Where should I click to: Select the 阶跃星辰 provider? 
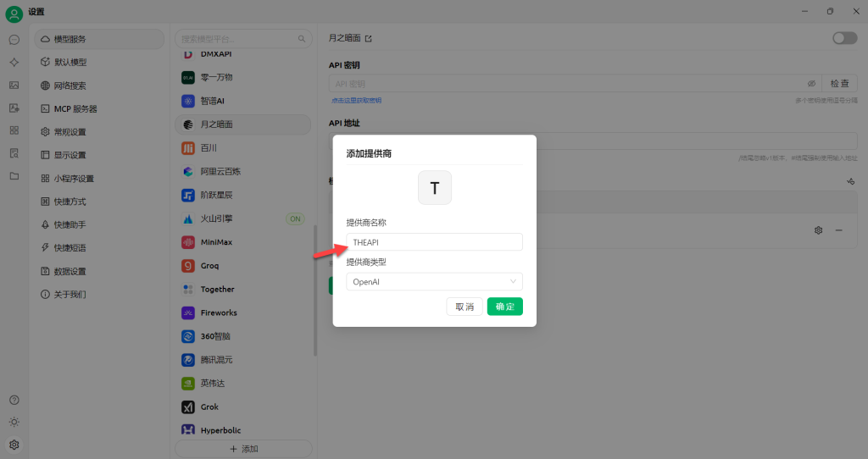[x=243, y=196]
